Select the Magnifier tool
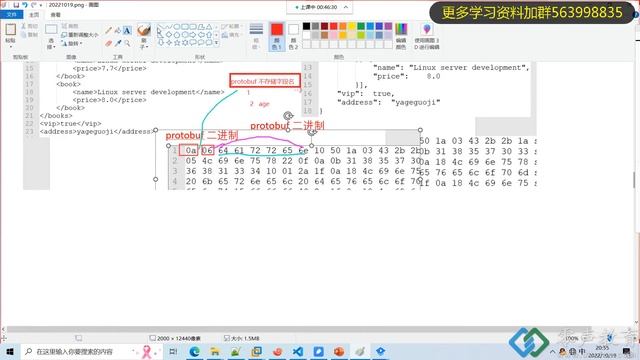 127,43
